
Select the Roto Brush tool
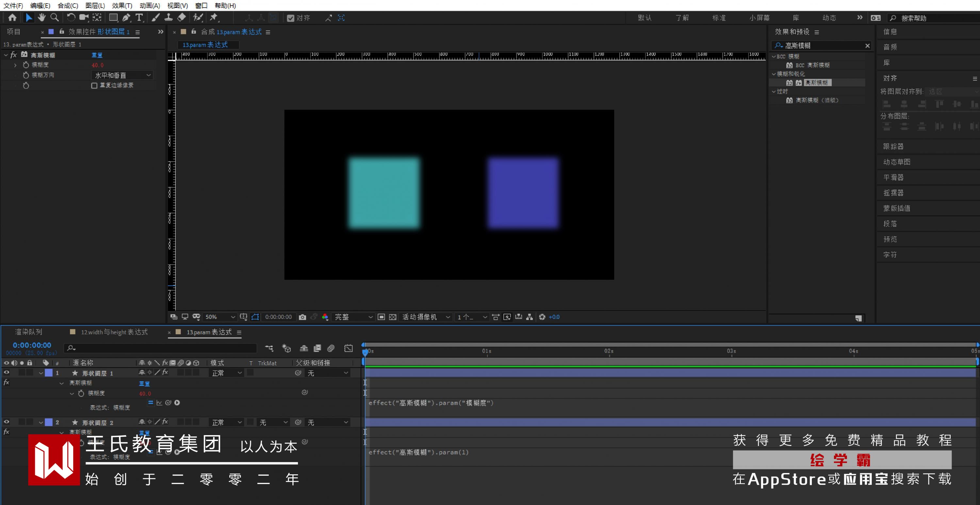pyautogui.click(x=198, y=18)
